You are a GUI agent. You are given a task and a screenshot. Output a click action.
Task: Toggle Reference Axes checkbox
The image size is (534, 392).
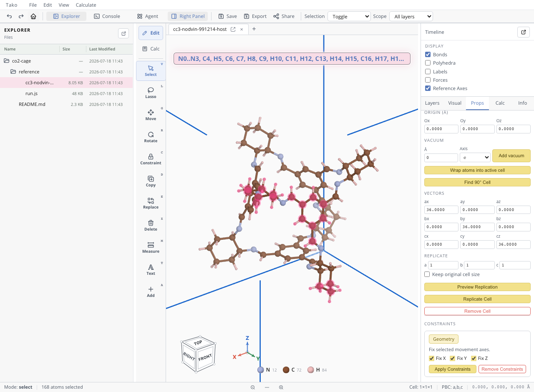point(428,88)
